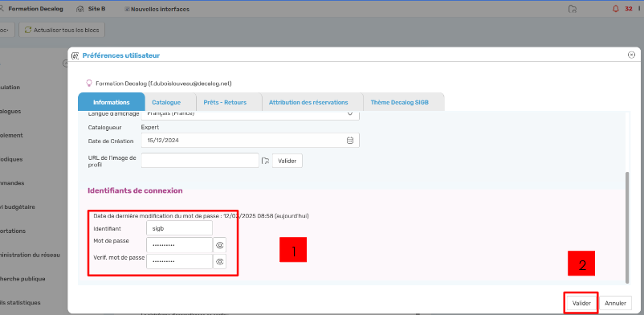Open the sidebar entry ending in 'du réseau'

[30, 255]
